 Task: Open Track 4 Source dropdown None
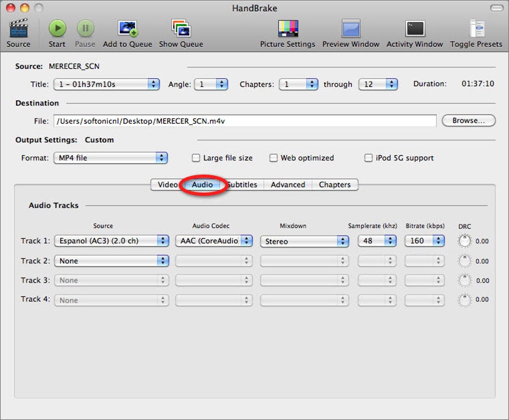111,300
